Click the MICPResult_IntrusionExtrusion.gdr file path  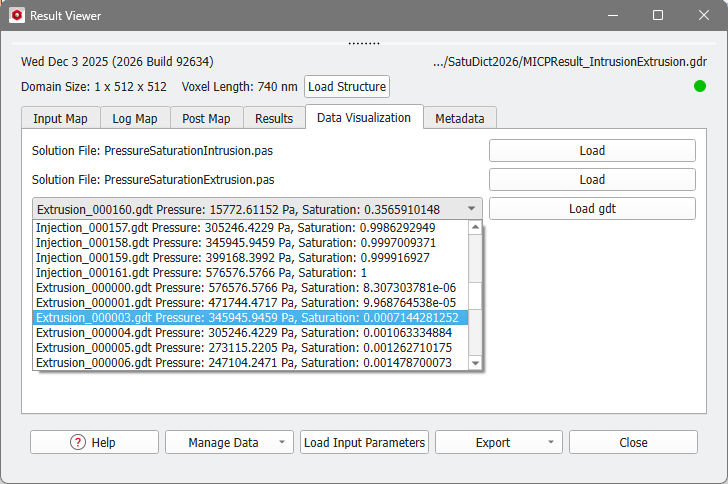tap(570, 62)
